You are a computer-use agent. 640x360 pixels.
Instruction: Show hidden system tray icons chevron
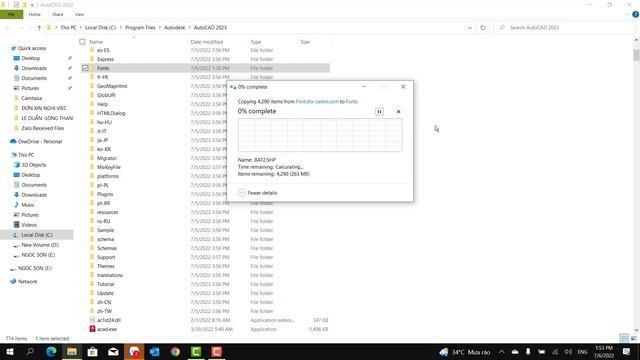[x=502, y=352]
